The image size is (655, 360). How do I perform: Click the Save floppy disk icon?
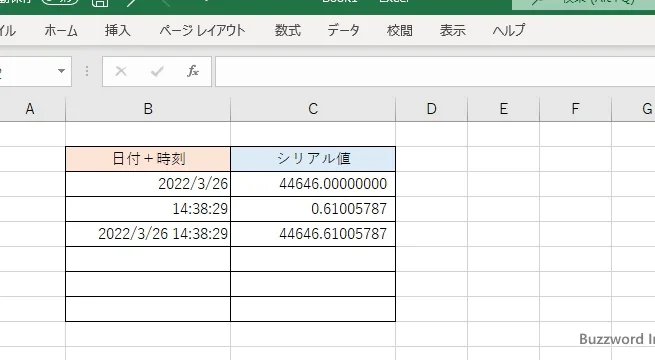tap(100, 3)
